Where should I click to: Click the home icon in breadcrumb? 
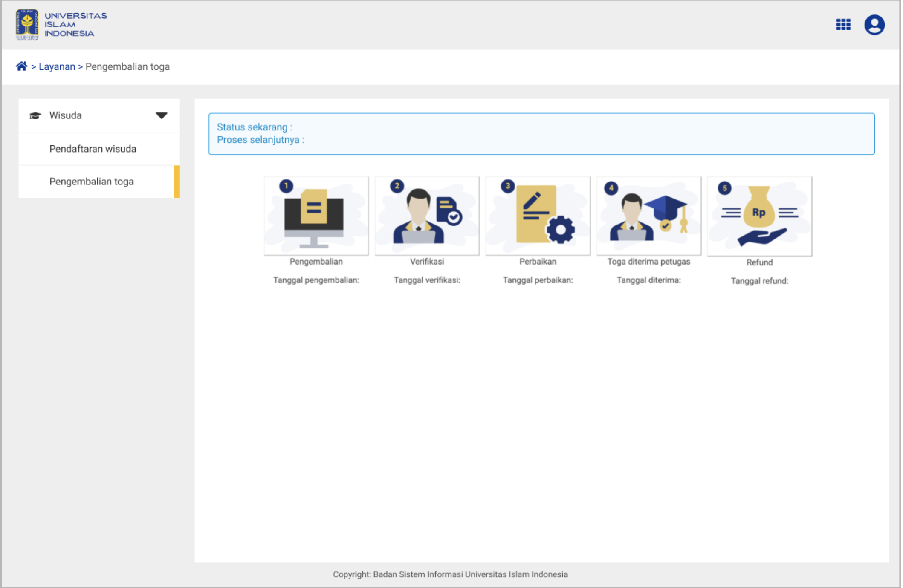point(21,66)
